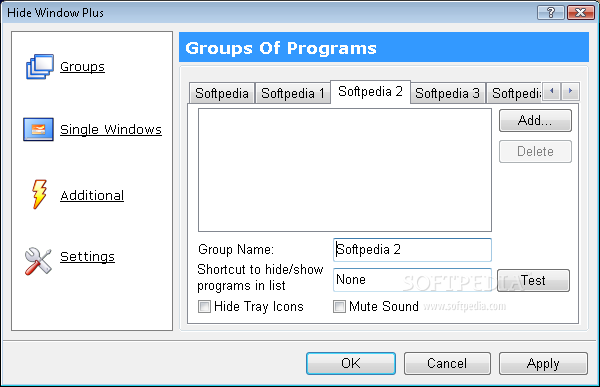The width and height of the screenshot is (600, 387).
Task: Click the Groups stacked-windows icon
Action: coord(40,67)
